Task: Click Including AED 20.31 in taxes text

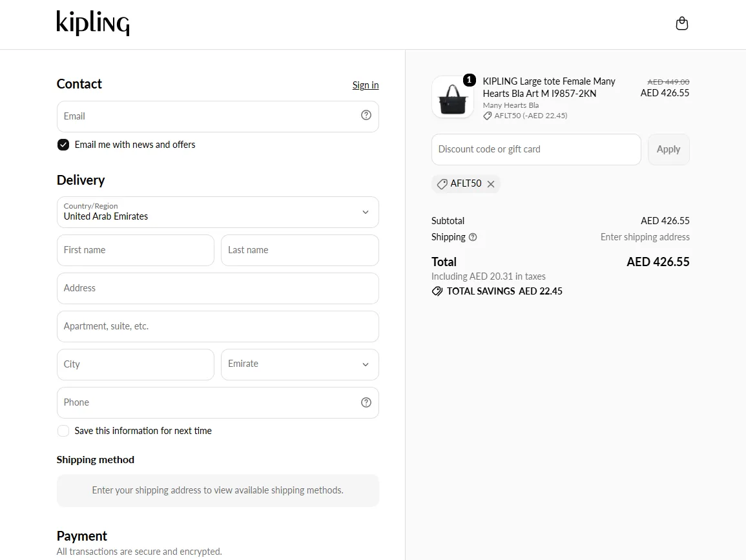Action: [x=488, y=276]
